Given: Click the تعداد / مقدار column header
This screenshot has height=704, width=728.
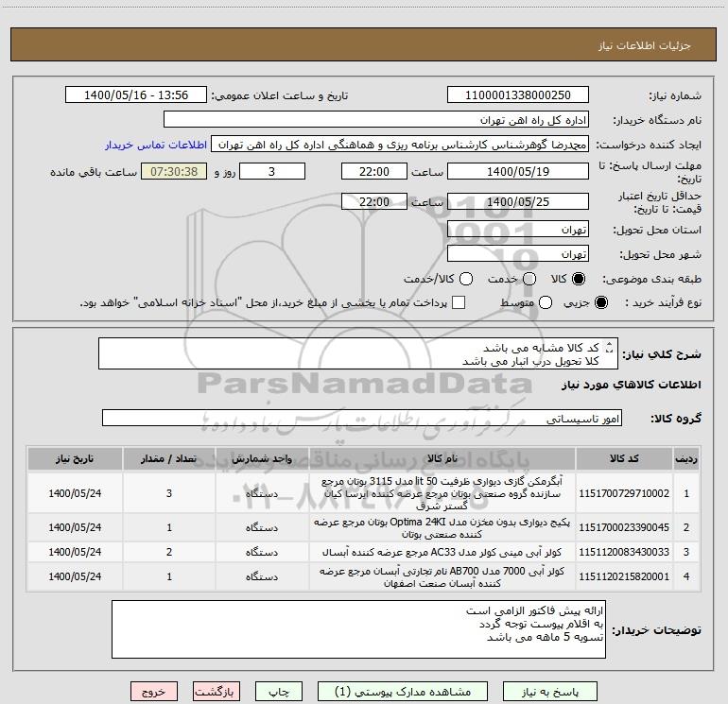Looking at the screenshot, I should pyautogui.click(x=169, y=459).
